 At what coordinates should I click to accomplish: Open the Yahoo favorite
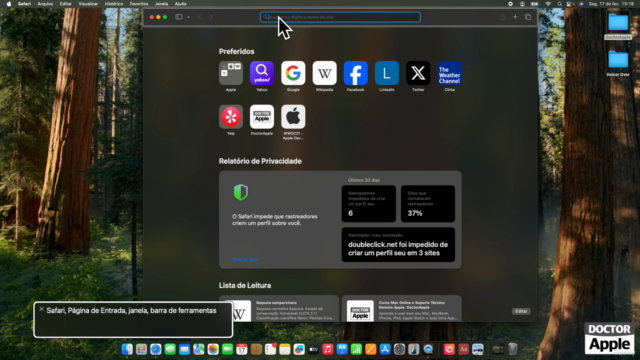262,73
